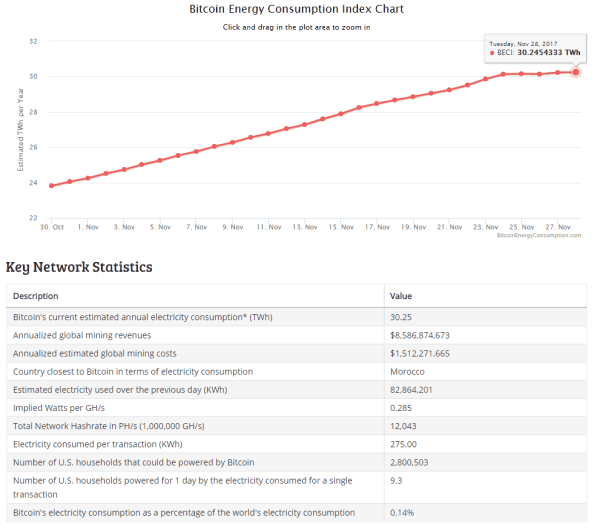Viewport: 600px width, 532px height.
Task: Click the 'Value' column header
Action: pyautogui.click(x=400, y=296)
